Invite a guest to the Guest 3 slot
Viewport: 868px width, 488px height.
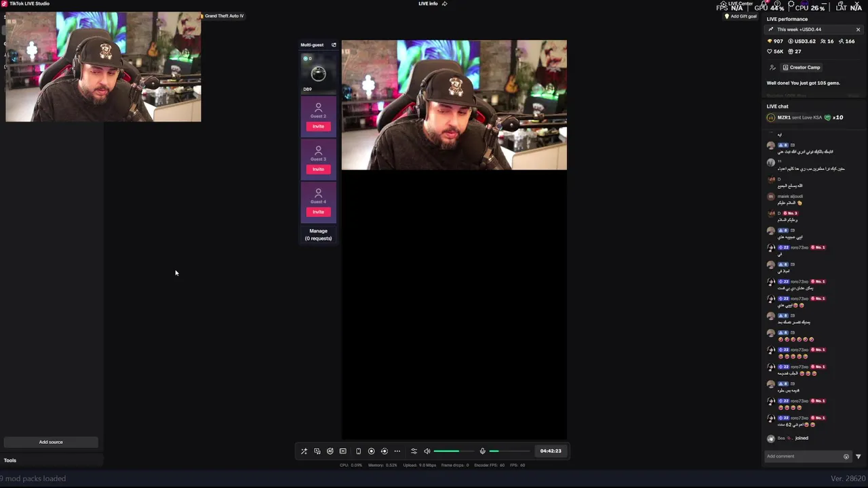click(318, 169)
